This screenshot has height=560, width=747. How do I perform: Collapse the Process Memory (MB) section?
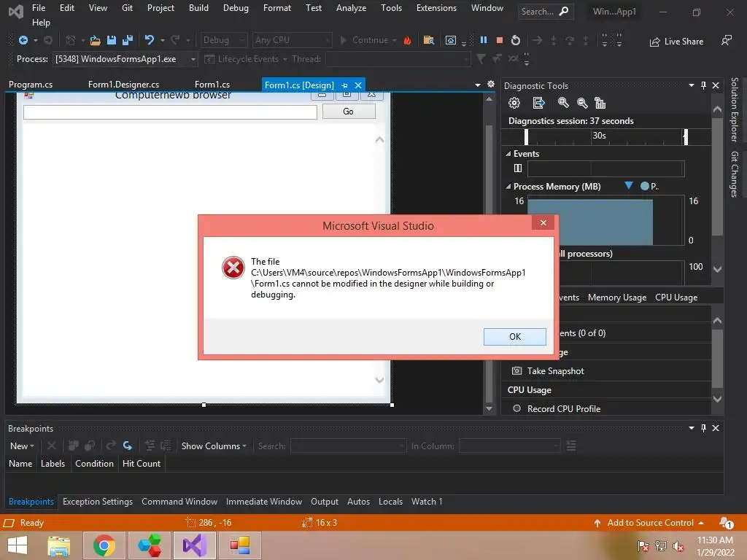click(x=508, y=187)
